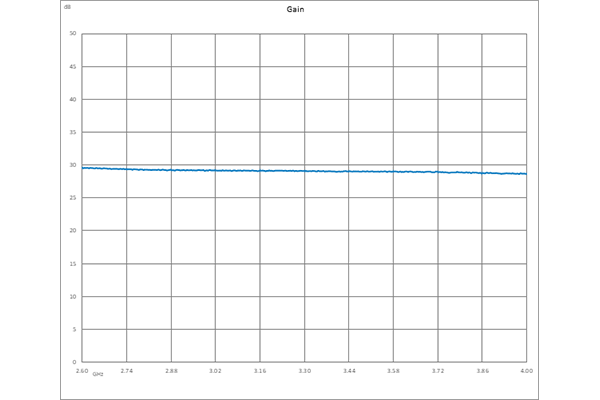This screenshot has height=400, width=600.
Task: Click the eighth blue data marker
Action: (x=416, y=177)
